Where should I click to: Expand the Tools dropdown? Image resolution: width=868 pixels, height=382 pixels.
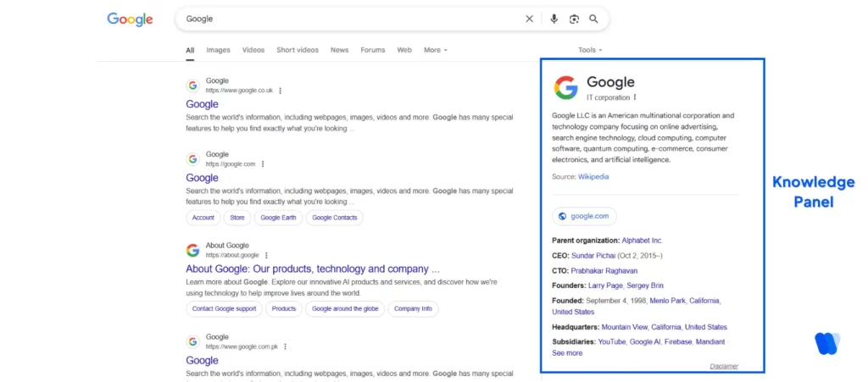pyautogui.click(x=590, y=50)
